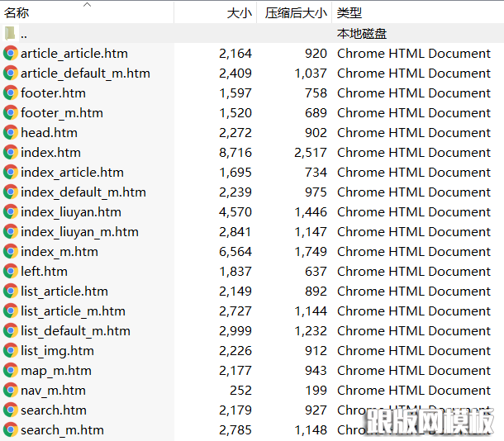
Task: Select the Chrome icon for footer.htm
Action: 10,92
